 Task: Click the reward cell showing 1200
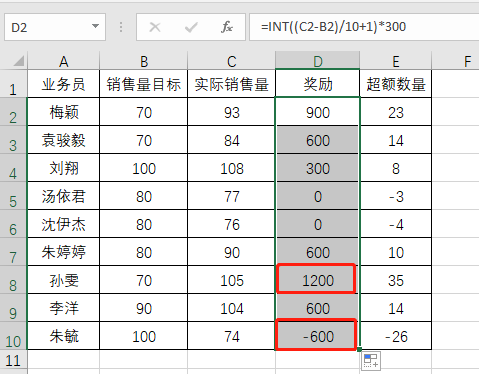tap(318, 280)
